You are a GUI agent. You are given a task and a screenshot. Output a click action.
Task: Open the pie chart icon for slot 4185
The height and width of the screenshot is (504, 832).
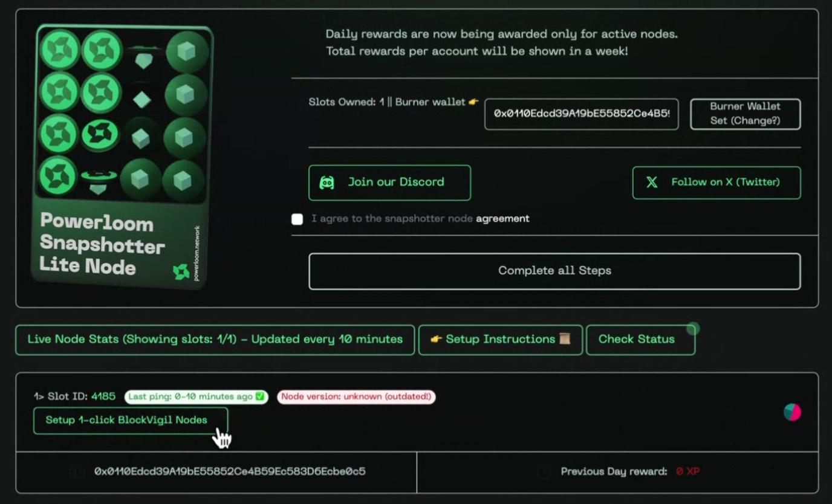tap(792, 412)
